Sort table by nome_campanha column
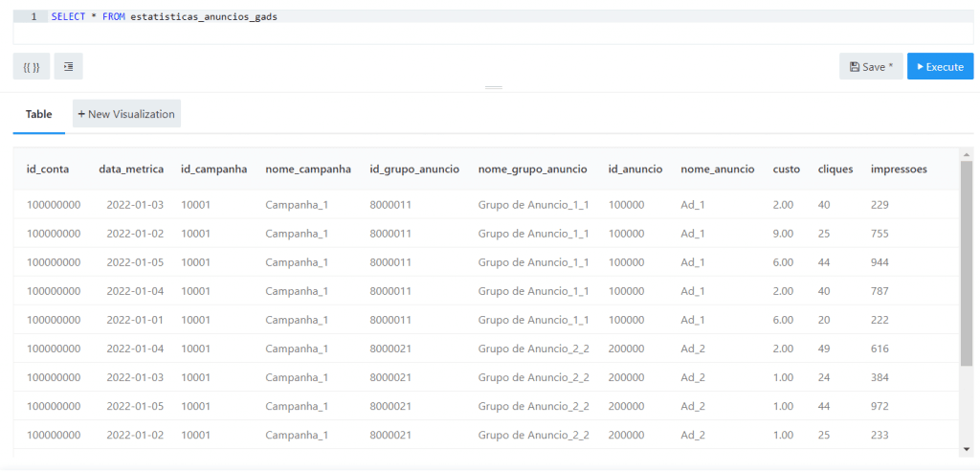 tap(308, 169)
